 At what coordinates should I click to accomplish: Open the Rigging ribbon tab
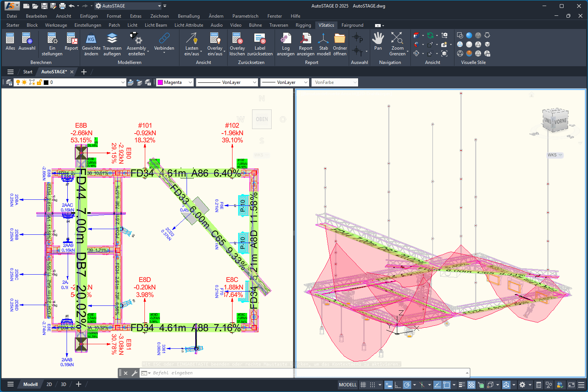coord(303,25)
